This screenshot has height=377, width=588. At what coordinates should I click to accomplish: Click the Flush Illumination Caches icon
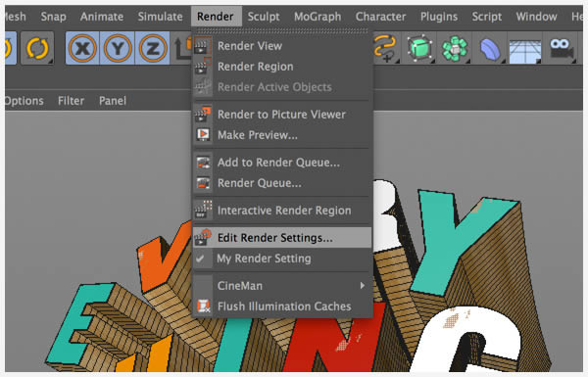point(203,306)
